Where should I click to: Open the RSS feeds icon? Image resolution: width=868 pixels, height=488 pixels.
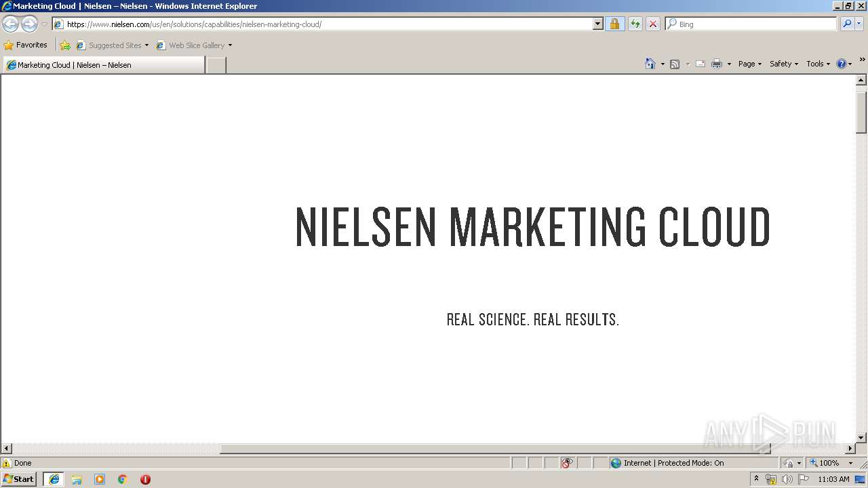coord(675,64)
